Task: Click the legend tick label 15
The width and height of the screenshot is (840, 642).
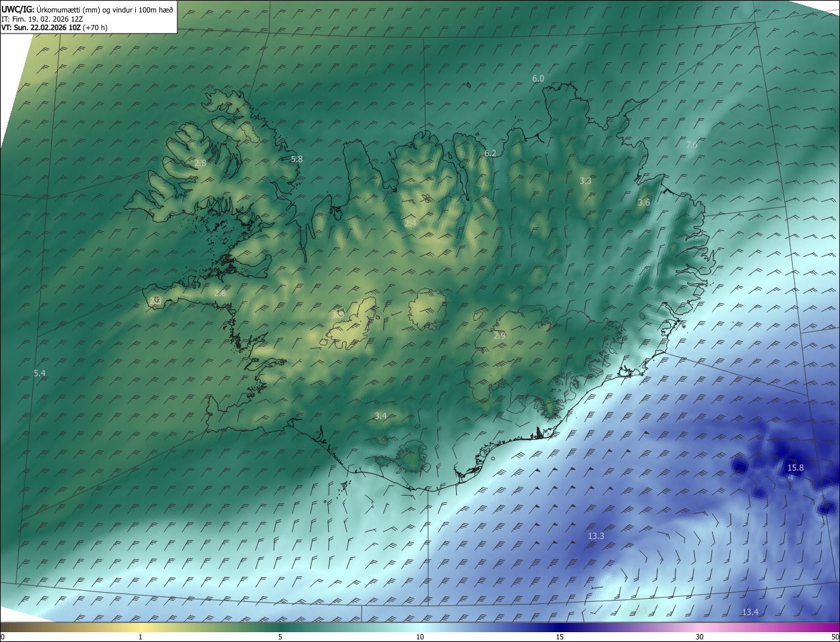Action: click(560, 637)
